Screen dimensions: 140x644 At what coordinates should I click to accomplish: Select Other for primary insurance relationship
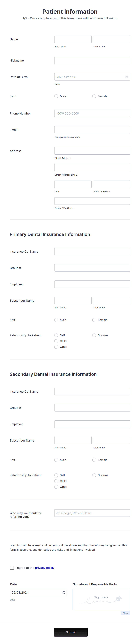56,347
